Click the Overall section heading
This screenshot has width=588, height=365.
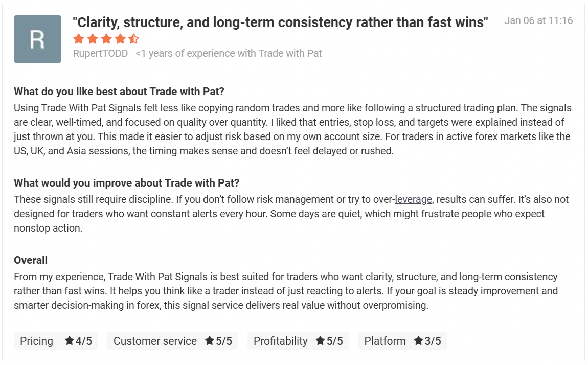coord(31,260)
